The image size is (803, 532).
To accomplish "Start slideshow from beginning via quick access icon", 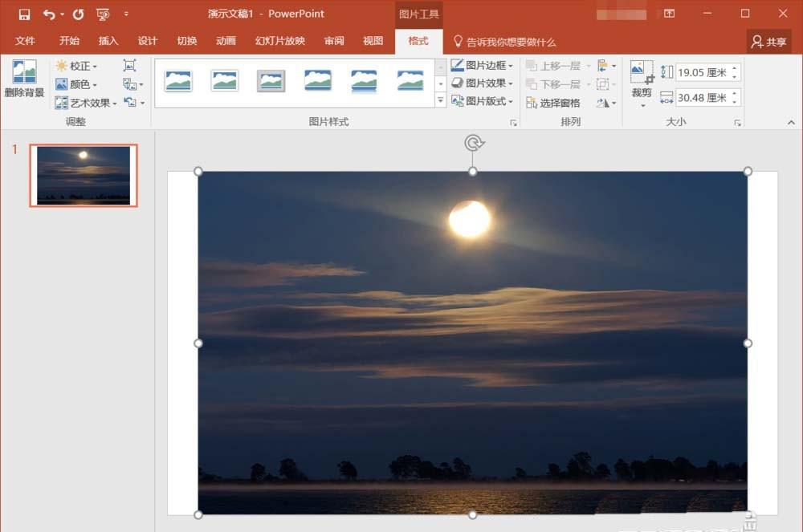I will click(103, 14).
